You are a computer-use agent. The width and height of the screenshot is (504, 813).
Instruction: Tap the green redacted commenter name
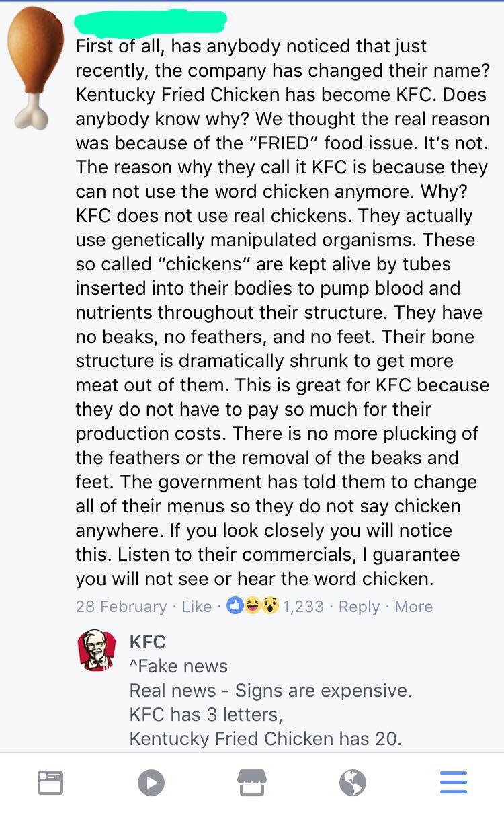150,23
